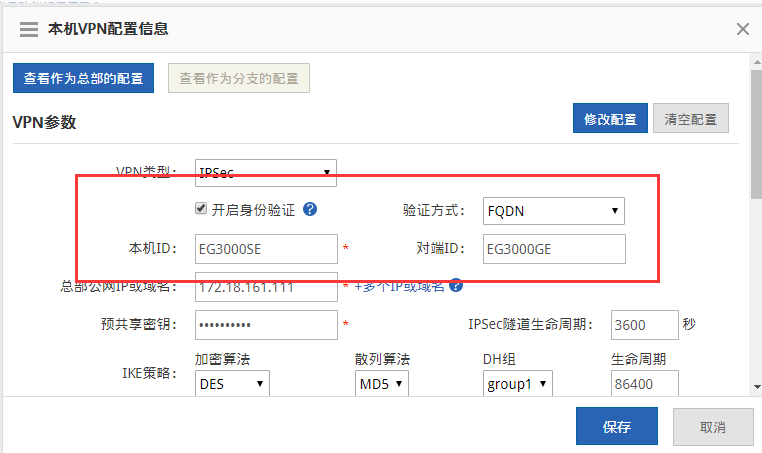Close the 本机VPN配置信息 dialog
Image resolution: width=762 pixels, height=453 pixels.
(x=743, y=29)
